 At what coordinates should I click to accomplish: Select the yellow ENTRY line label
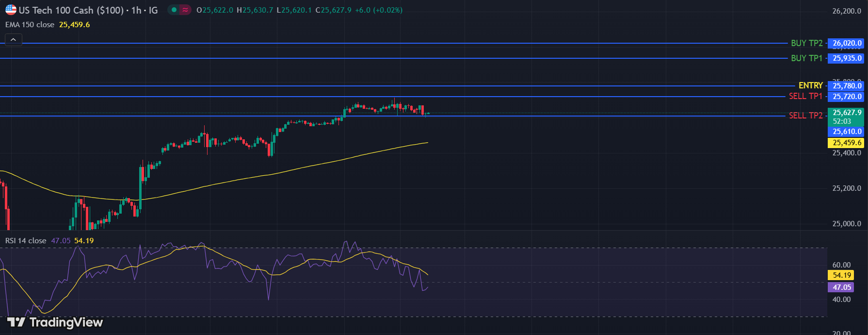pos(810,85)
